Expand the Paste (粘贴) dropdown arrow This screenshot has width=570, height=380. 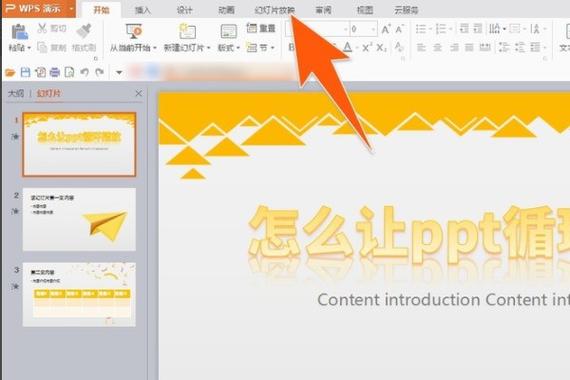[x=29, y=48]
